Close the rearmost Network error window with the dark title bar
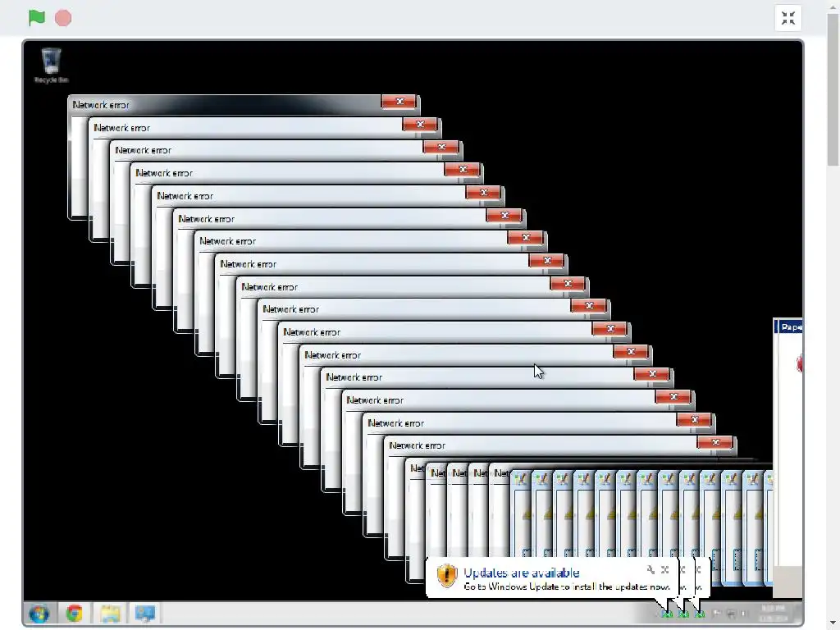This screenshot has width=840, height=630. point(399,101)
